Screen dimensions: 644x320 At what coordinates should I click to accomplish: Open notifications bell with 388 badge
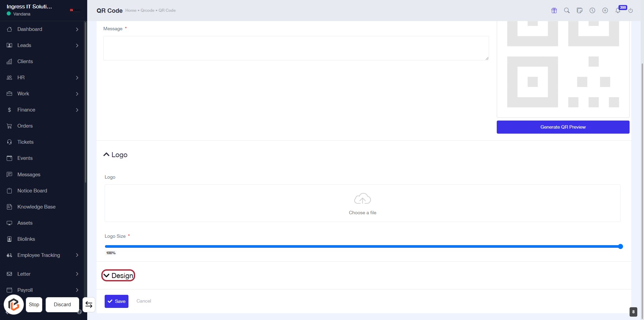(x=618, y=10)
